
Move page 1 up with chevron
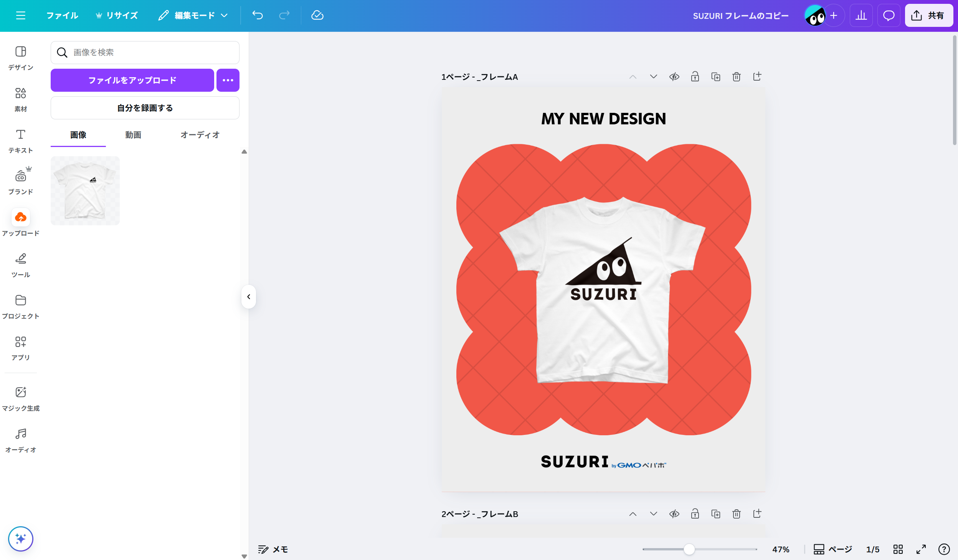(x=633, y=77)
